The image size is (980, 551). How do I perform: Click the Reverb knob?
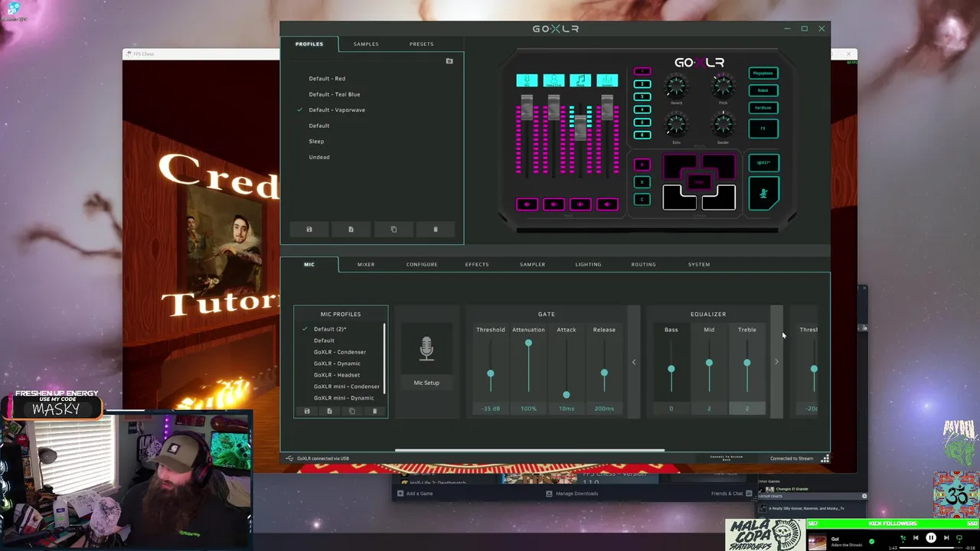tap(676, 86)
